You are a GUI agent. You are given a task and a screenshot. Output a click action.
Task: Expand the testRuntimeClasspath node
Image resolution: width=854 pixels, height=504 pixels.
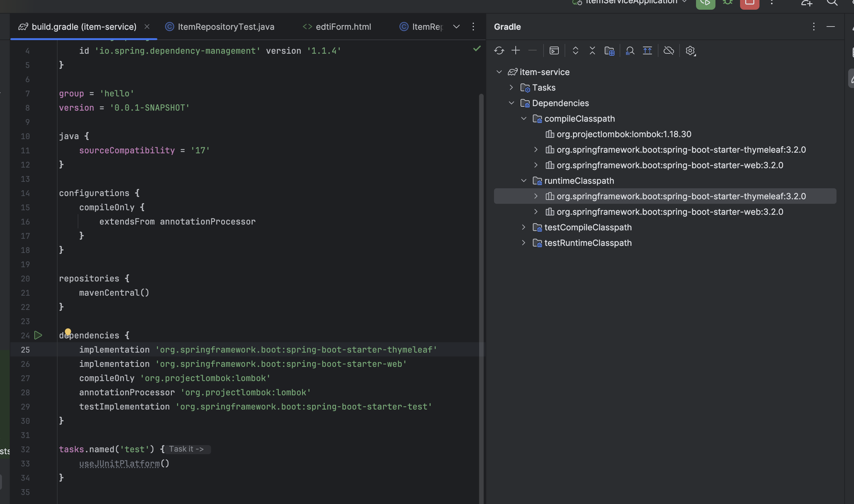pyautogui.click(x=524, y=243)
